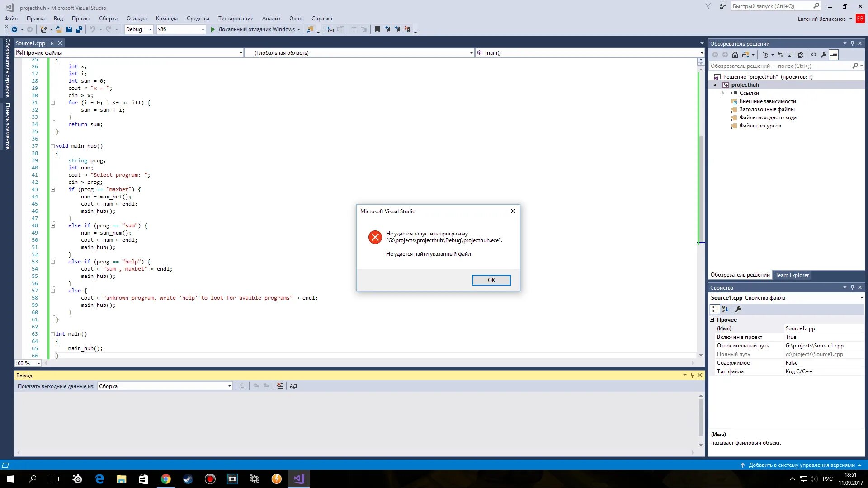Open the Файл menu
Viewport: 868px width, 488px height.
[11, 19]
